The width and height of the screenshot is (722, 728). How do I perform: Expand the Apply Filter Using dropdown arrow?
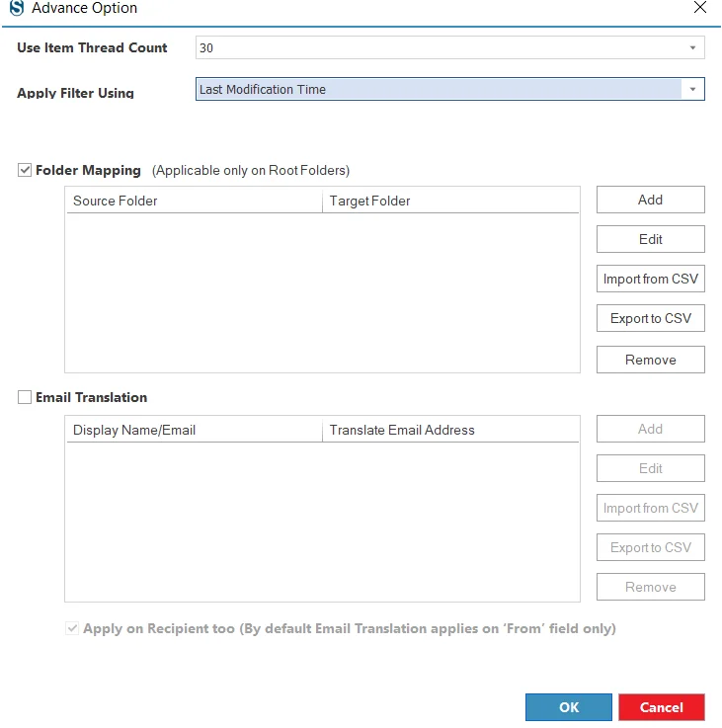[x=692, y=89]
